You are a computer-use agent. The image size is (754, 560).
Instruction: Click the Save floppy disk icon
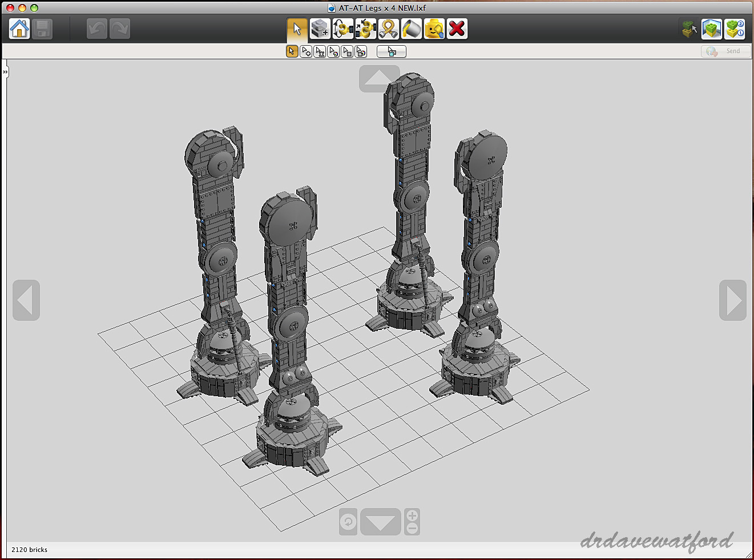click(x=42, y=29)
